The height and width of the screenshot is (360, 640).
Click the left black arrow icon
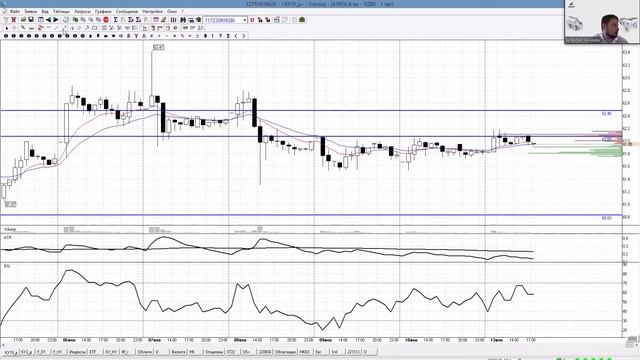click(48, 20)
